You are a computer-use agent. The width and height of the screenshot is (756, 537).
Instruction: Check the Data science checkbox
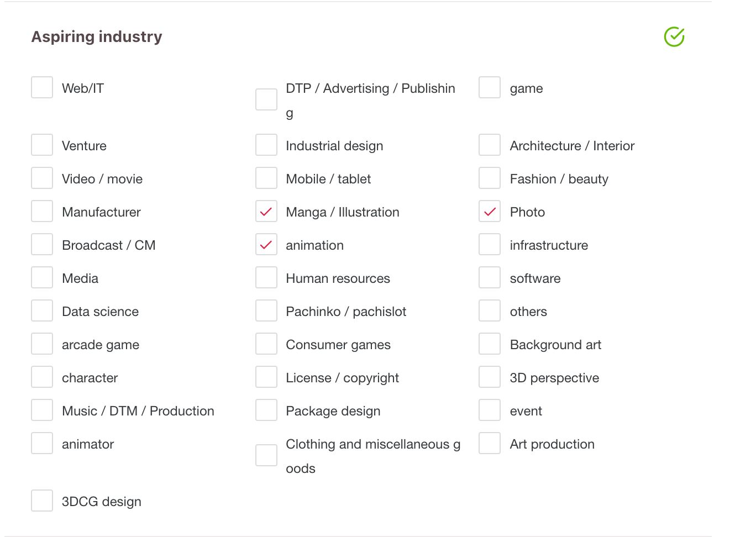tap(42, 311)
